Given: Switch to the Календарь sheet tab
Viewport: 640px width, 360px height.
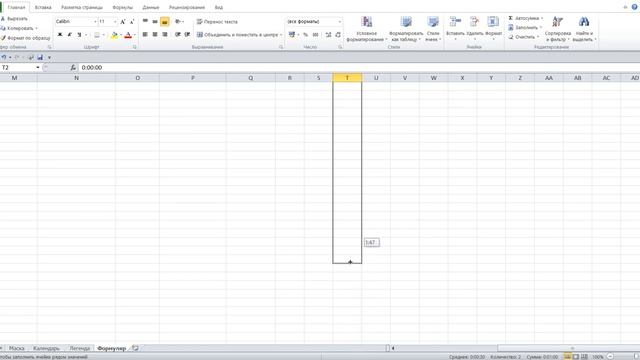Looking at the screenshot, I should point(47,349).
